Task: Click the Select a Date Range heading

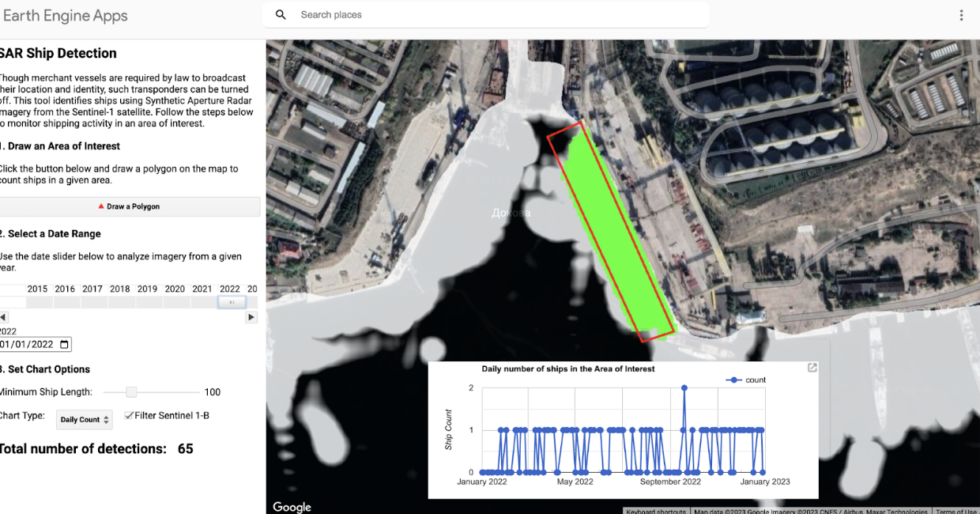Action: (x=51, y=234)
